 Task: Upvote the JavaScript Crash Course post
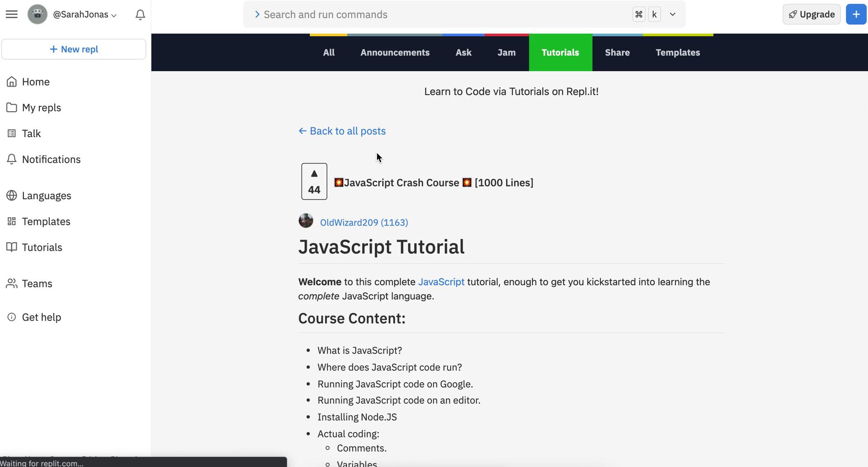click(x=314, y=181)
